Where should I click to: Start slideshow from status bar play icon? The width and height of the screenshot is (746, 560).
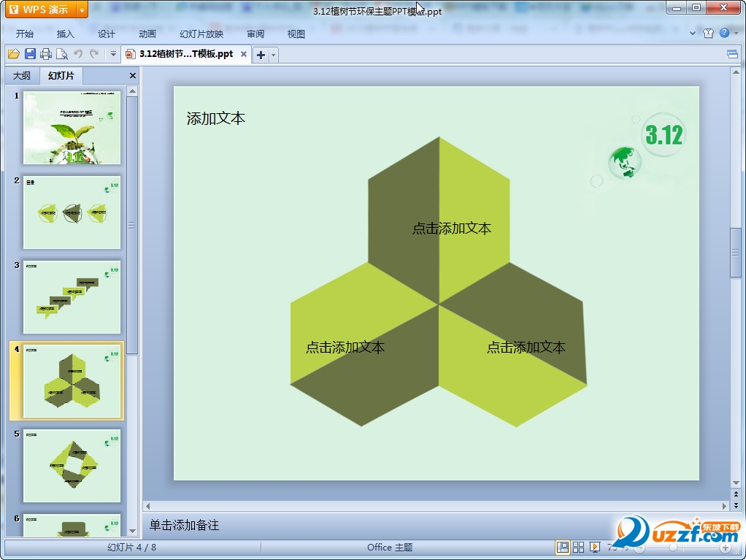point(595,547)
